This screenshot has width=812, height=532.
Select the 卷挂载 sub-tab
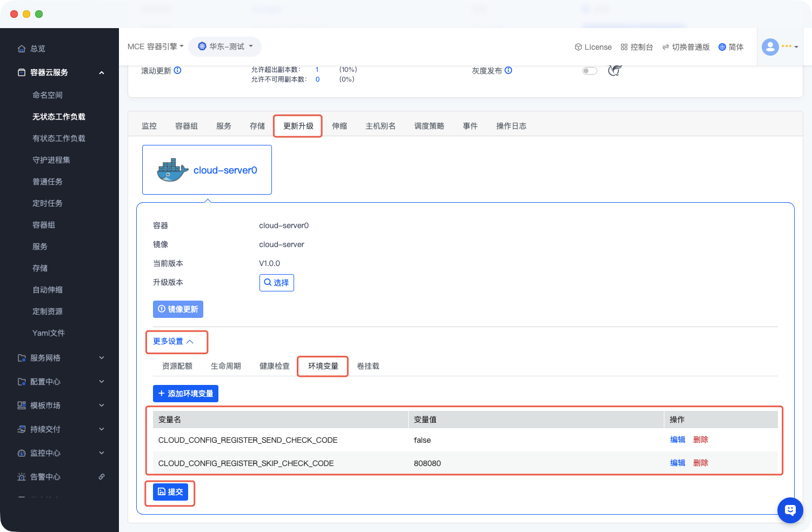point(368,366)
